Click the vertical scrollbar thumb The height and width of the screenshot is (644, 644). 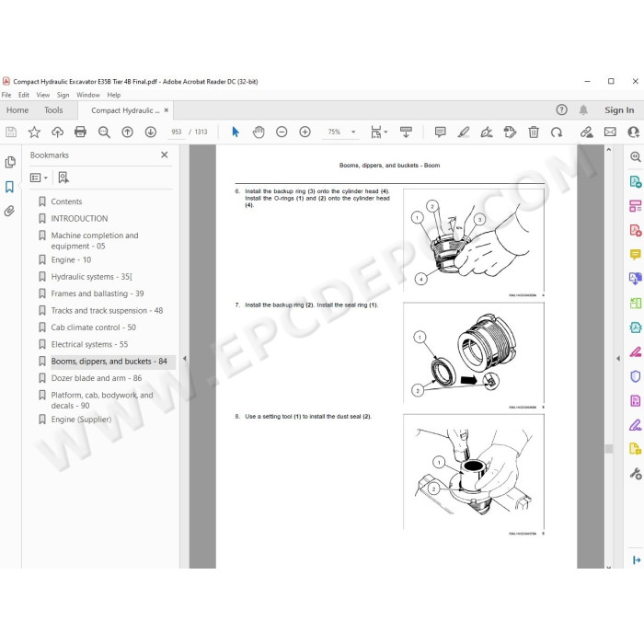coord(609,449)
